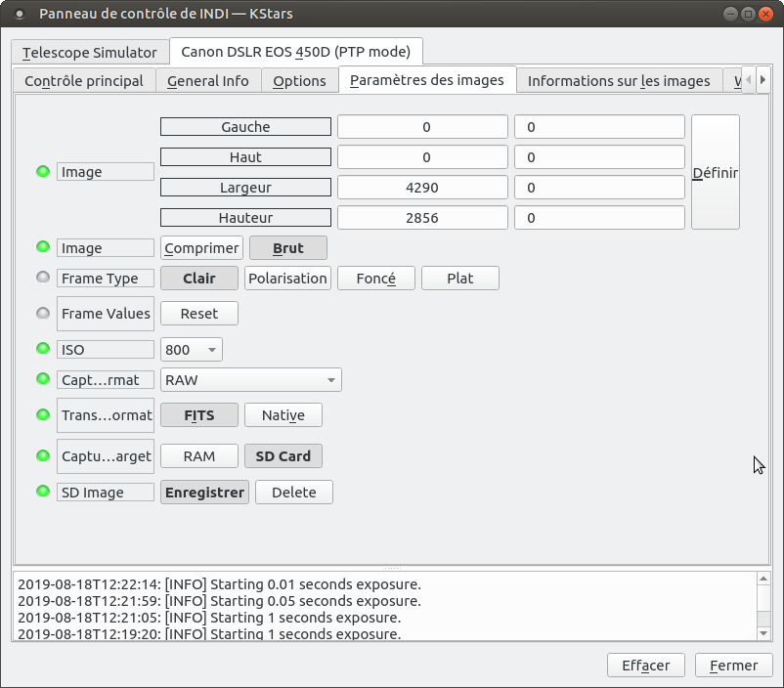Click the log scrollbar up arrow
This screenshot has width=784, height=688.
point(763,579)
